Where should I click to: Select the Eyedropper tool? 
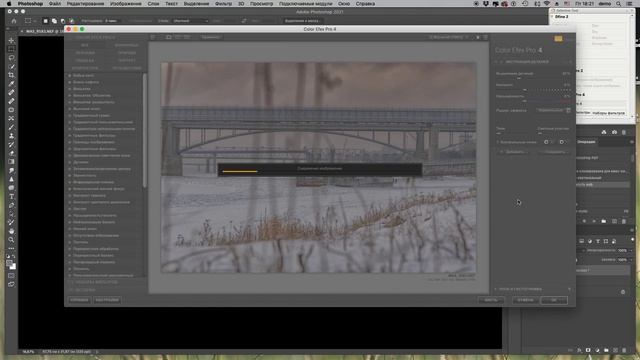(x=11, y=84)
